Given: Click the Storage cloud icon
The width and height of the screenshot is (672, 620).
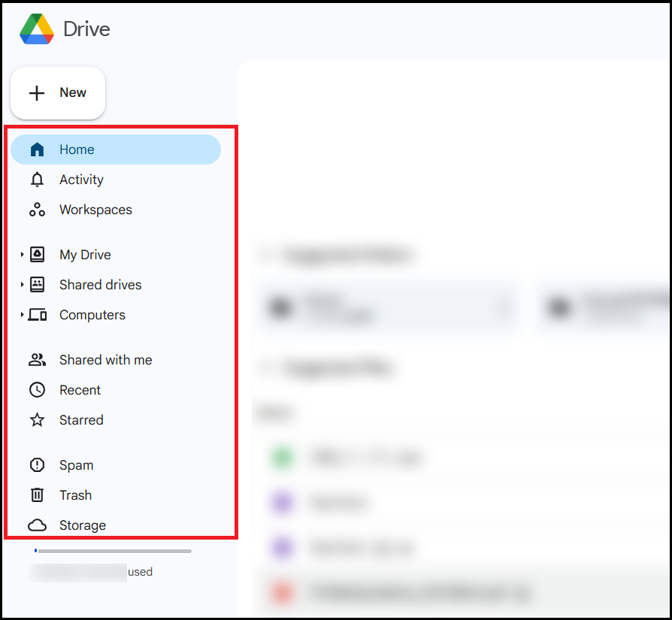Looking at the screenshot, I should click(37, 525).
